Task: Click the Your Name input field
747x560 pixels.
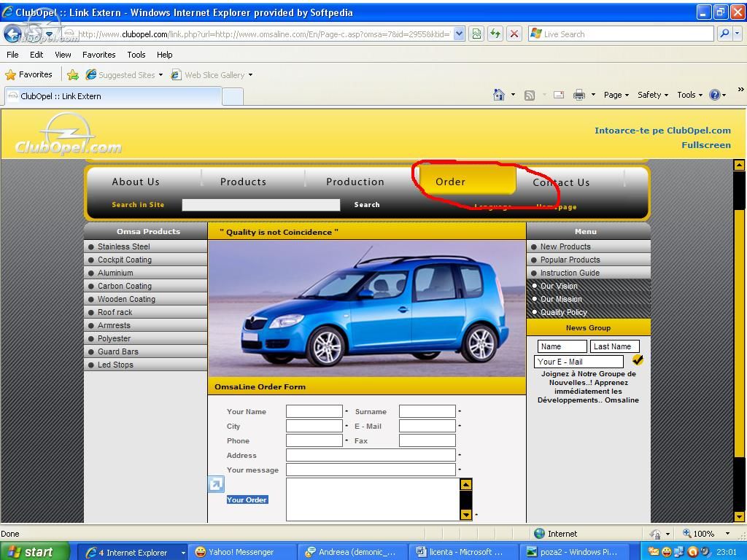Action: [314, 411]
